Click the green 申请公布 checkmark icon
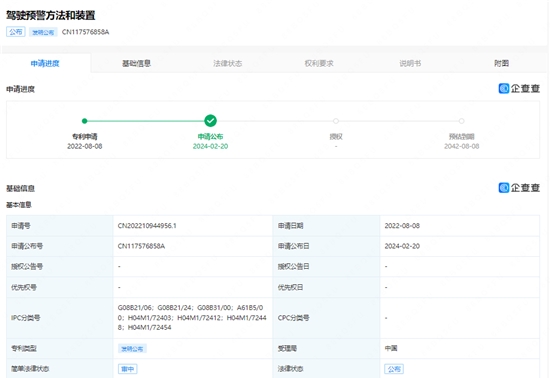550x378 pixels. coord(210,121)
